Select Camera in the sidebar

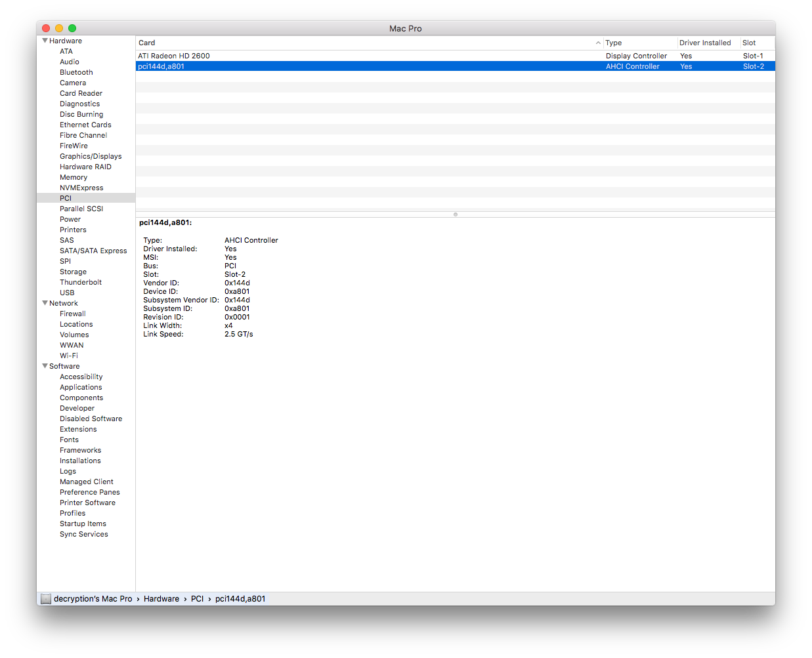coord(73,83)
